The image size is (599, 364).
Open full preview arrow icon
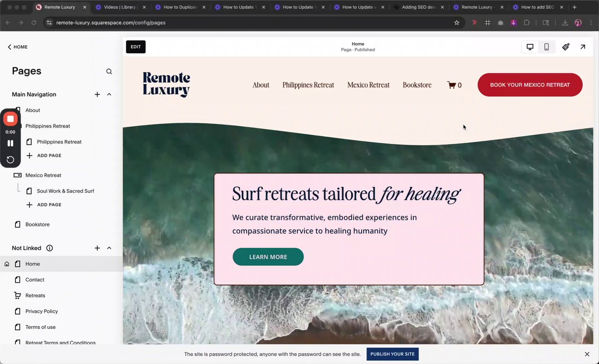[583, 47]
